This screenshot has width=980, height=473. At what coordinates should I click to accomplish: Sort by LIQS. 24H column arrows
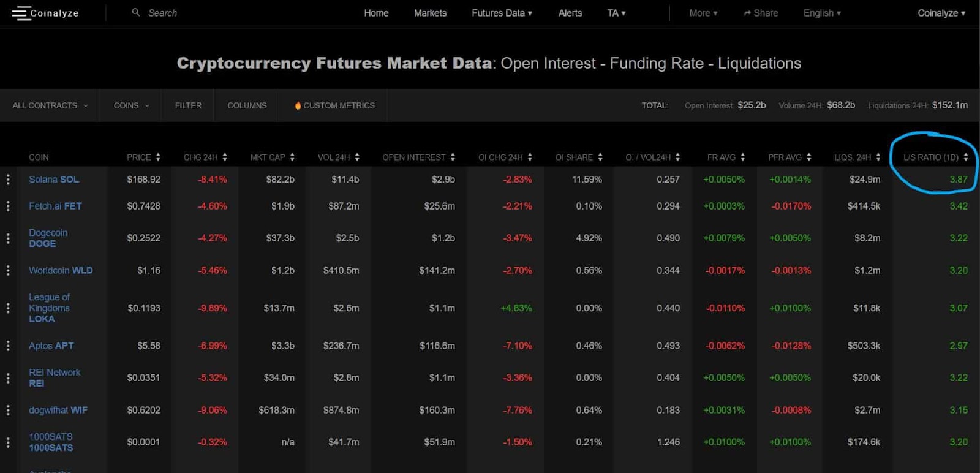(x=878, y=157)
